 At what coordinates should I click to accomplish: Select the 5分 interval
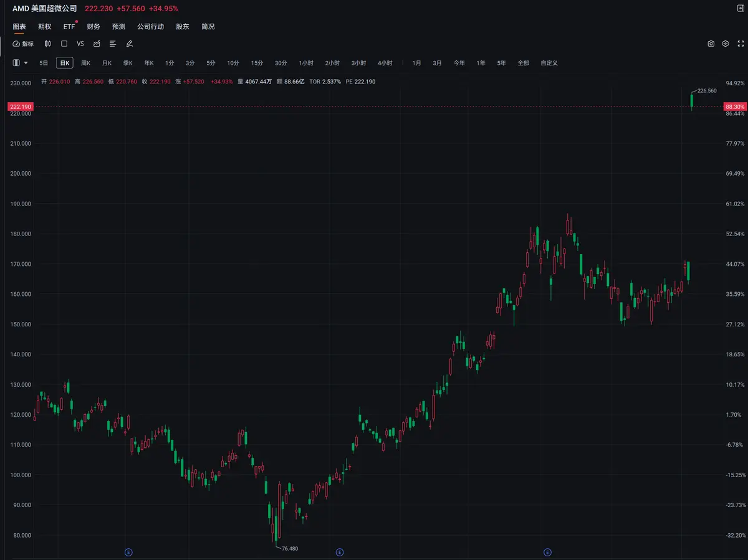point(211,63)
